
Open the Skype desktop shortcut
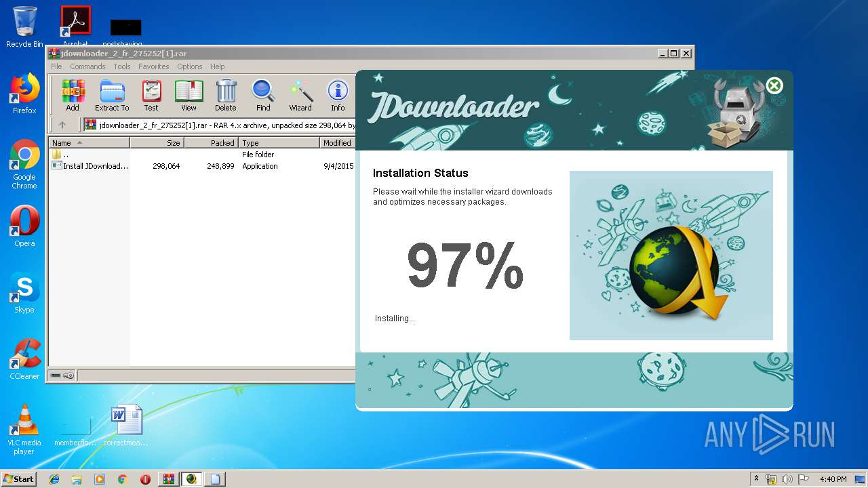tap(24, 293)
